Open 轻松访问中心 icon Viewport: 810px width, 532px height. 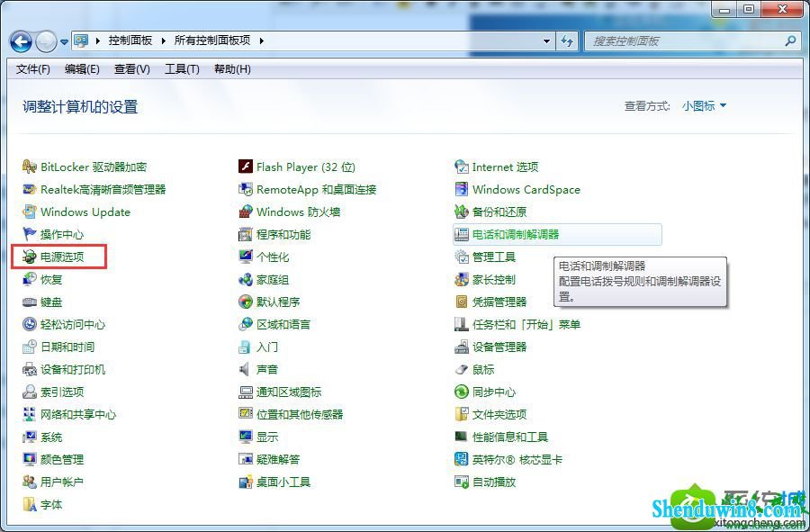pyautogui.click(x=30, y=324)
